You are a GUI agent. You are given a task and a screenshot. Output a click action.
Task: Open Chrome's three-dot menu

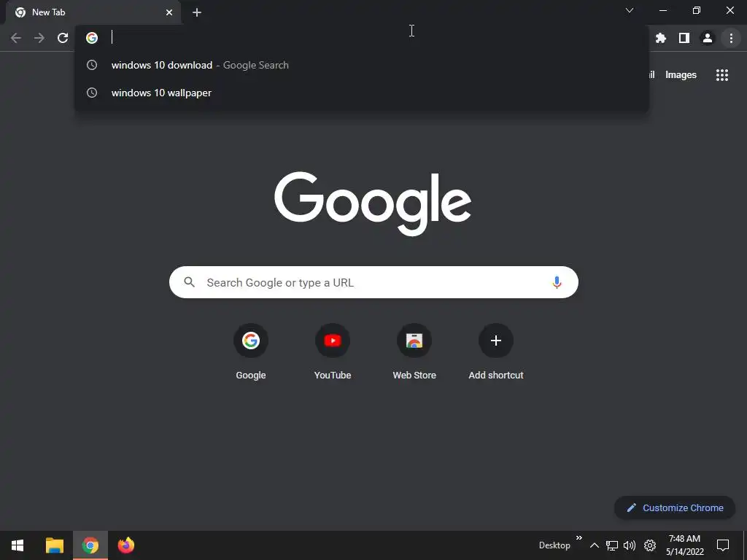[x=731, y=38]
